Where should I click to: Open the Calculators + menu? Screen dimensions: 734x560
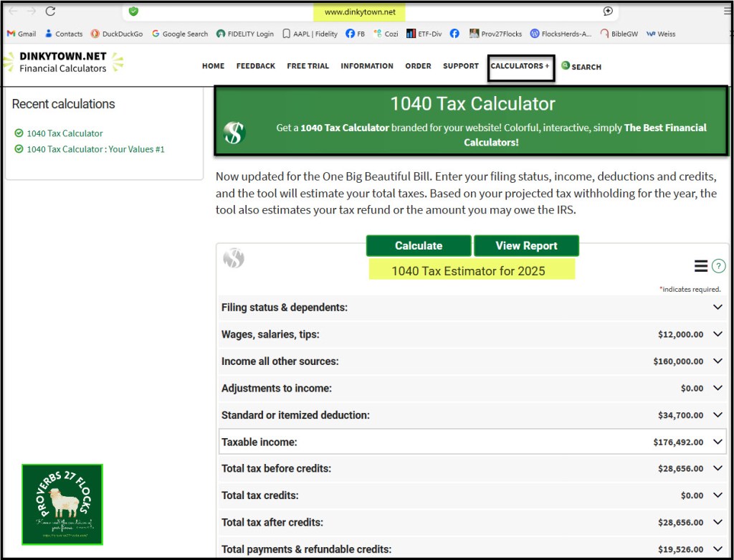click(x=520, y=66)
